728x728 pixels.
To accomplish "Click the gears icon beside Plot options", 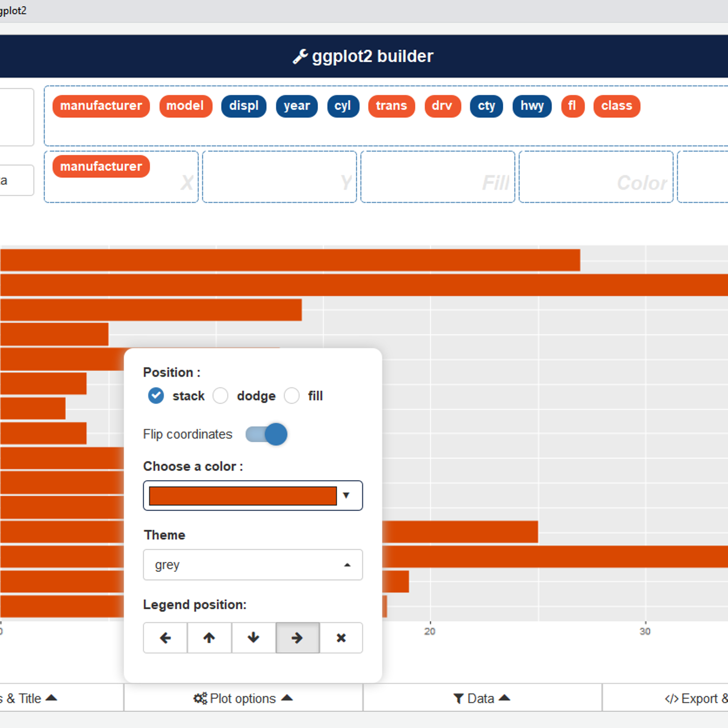I will click(200, 698).
